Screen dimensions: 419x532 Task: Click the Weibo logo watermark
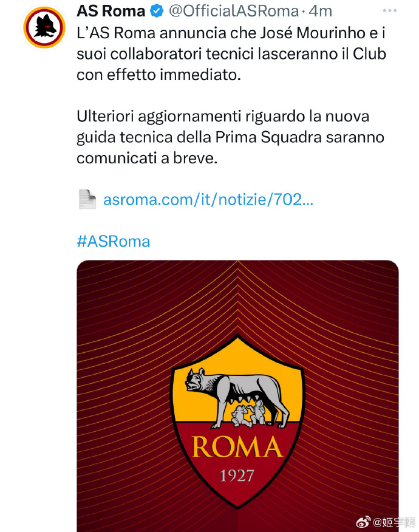click(363, 522)
